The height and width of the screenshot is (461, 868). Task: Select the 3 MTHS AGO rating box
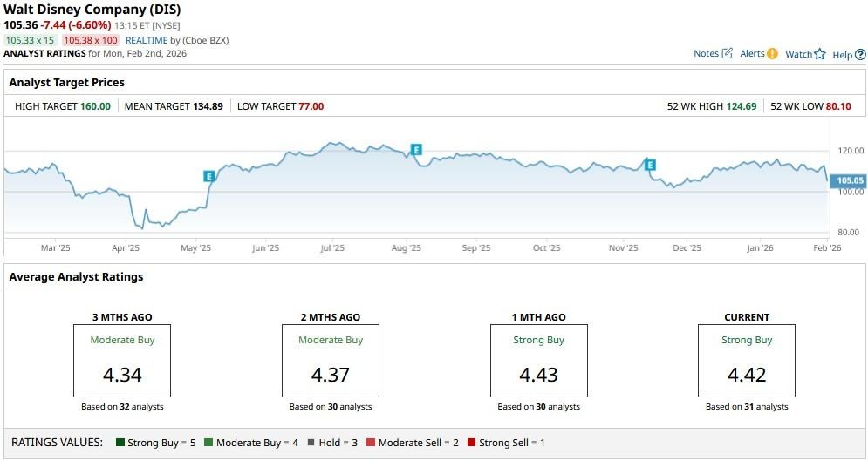[x=122, y=361]
